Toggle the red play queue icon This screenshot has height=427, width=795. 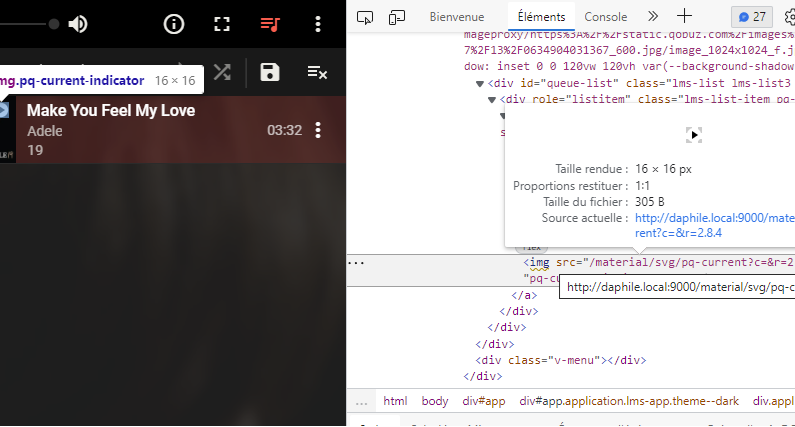click(x=270, y=24)
